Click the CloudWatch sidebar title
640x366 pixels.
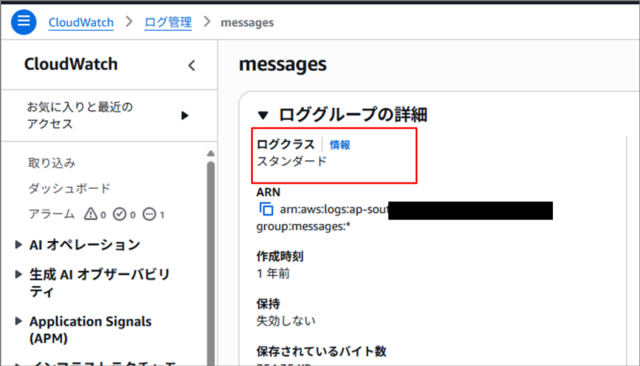coord(71,64)
